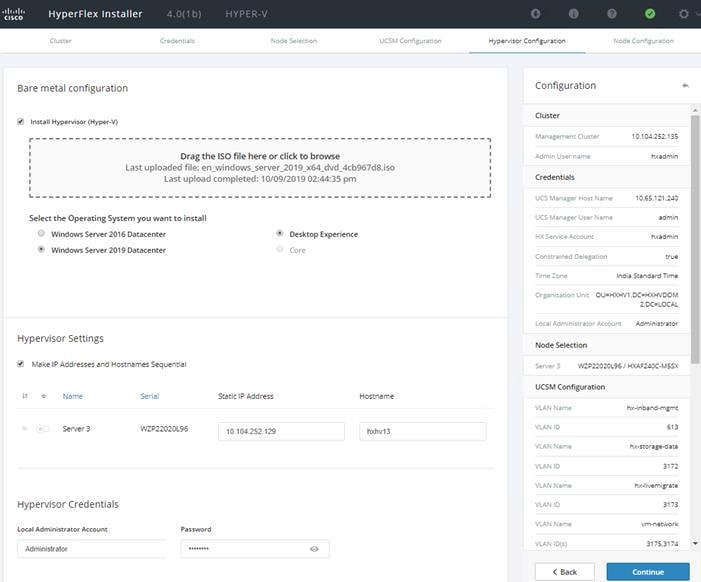Image resolution: width=701 pixels, height=582 pixels.
Task: Select the Core installation option
Action: [x=280, y=249]
